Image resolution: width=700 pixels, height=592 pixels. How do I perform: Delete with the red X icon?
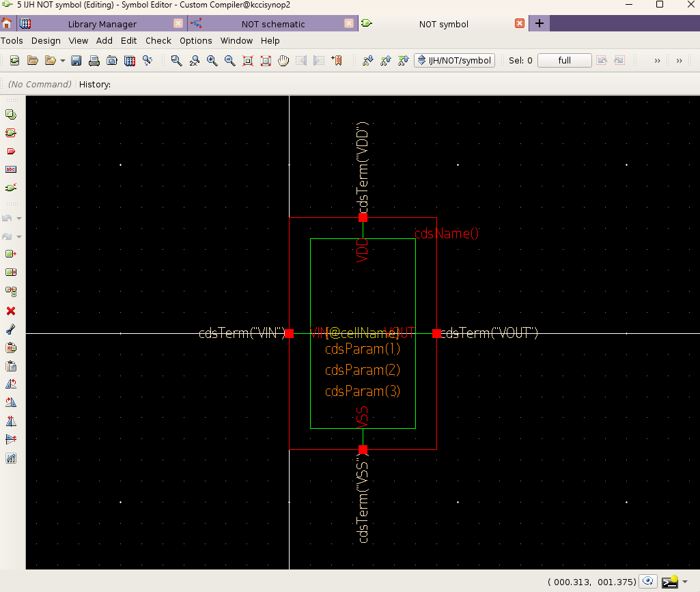(x=11, y=311)
